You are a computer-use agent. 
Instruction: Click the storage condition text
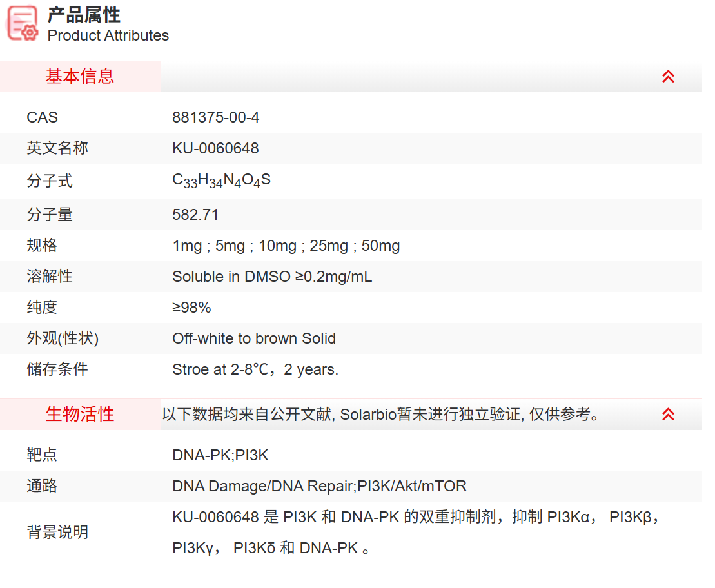(x=255, y=369)
